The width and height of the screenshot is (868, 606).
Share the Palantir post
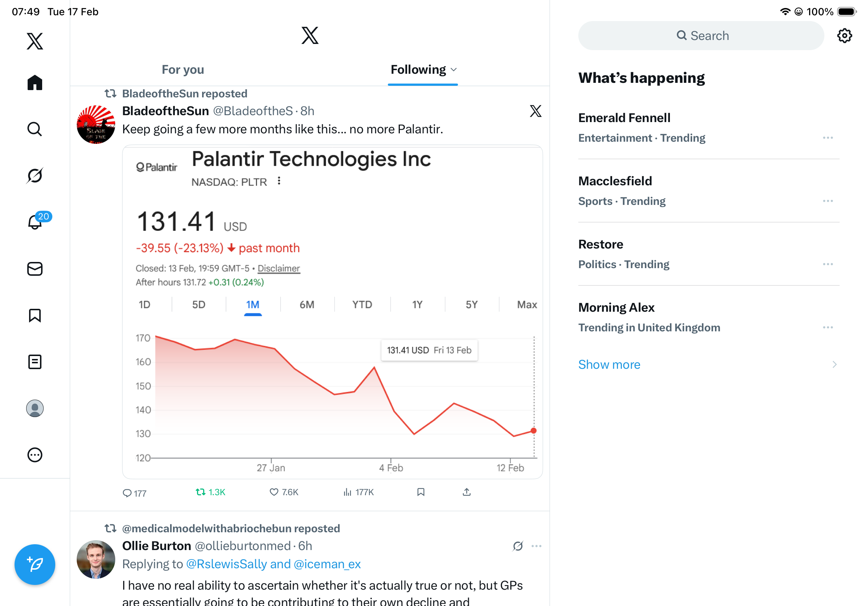tap(466, 492)
